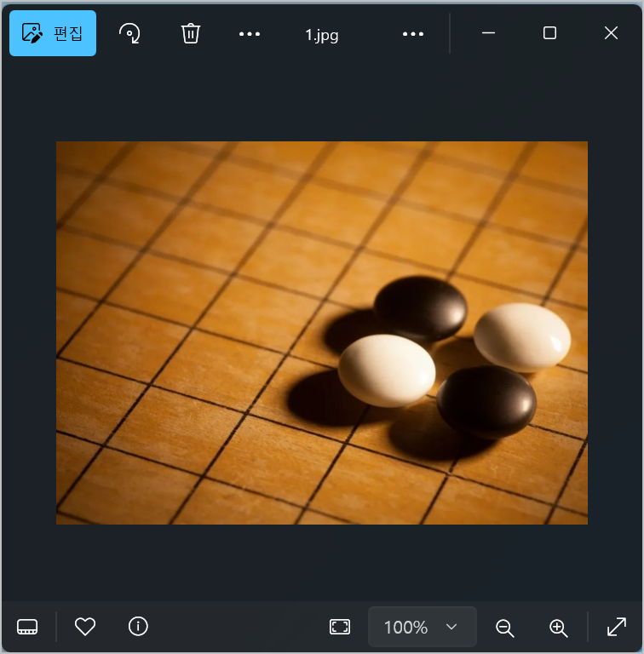644x654 pixels.
Task: Open the three-dot menu left of 1.jpg
Action: point(250,34)
